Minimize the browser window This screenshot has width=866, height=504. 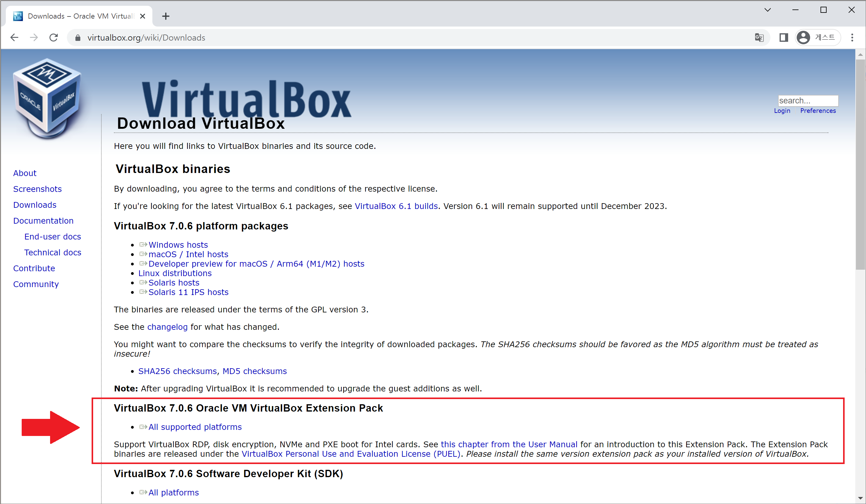click(795, 10)
